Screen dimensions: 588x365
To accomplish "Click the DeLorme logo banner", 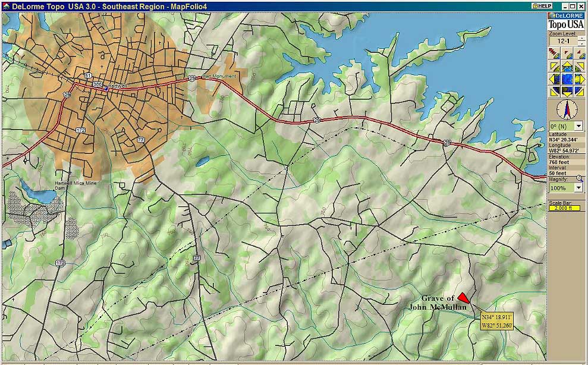I will (566, 15).
